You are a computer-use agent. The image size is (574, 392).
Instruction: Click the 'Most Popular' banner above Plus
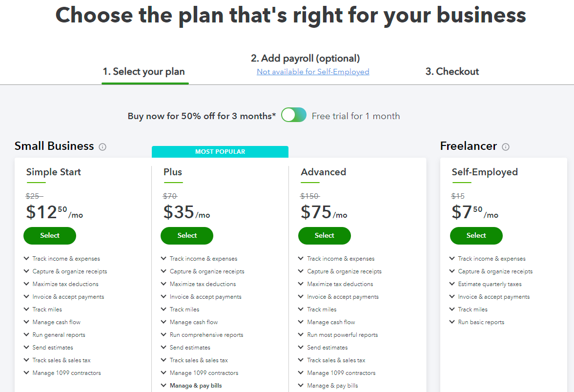[220, 152]
